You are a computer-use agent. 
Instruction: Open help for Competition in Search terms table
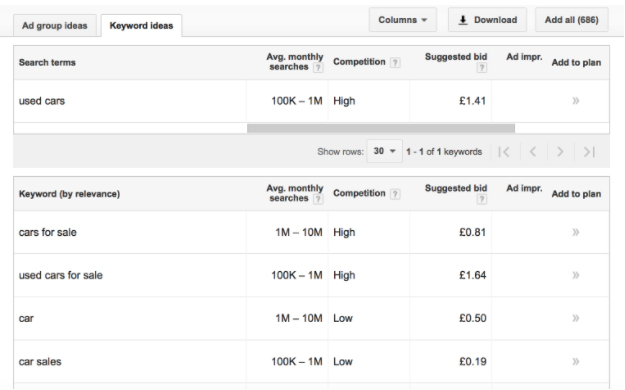point(395,63)
